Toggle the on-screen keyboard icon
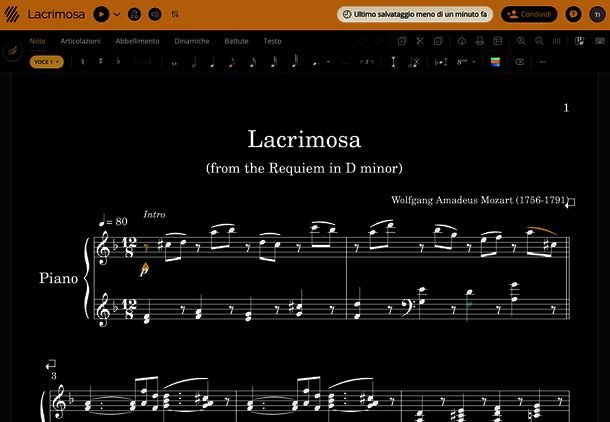 click(x=599, y=41)
